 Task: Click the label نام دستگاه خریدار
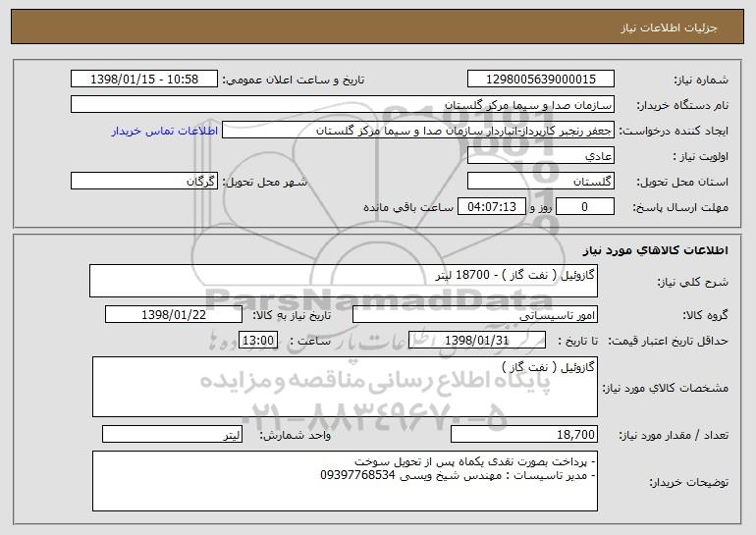coord(682,106)
